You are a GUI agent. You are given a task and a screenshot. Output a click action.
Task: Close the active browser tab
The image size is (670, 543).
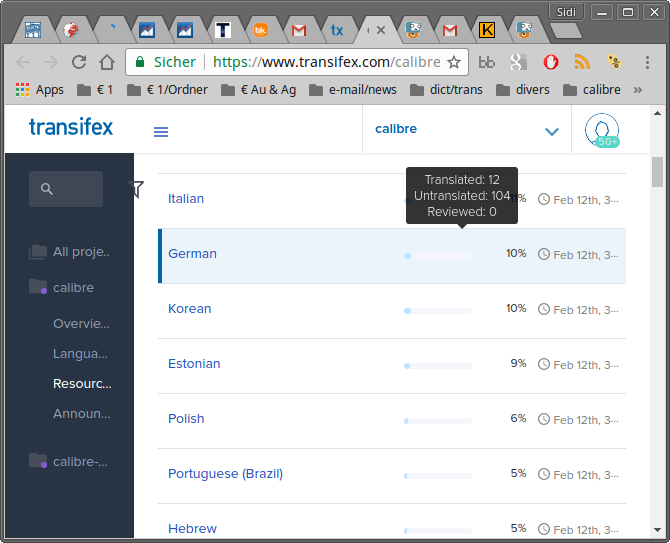[381, 30]
